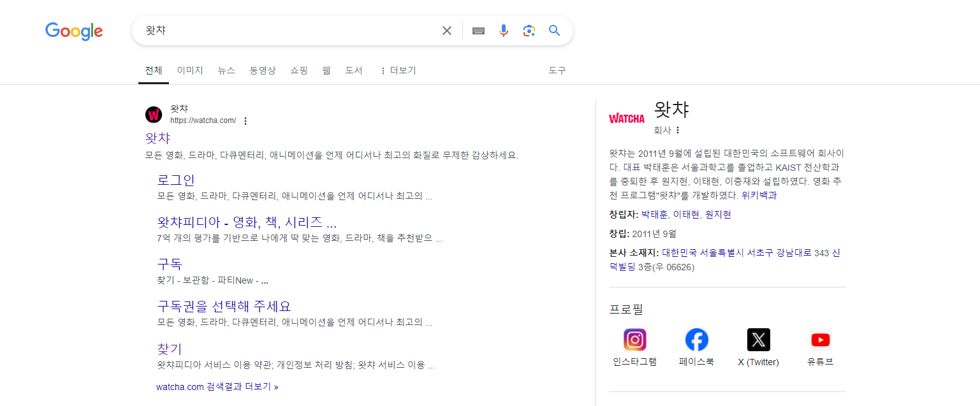Open Watcha X (Twitter) profile icon
This screenshot has height=406, width=980.
tap(759, 340)
